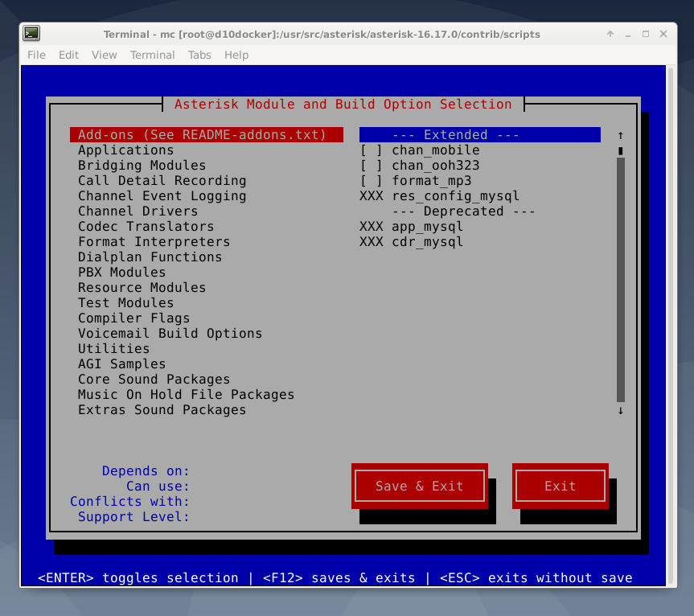Image resolution: width=694 pixels, height=616 pixels.
Task: Toggle the chan_mobile checkbox
Action: [371, 150]
